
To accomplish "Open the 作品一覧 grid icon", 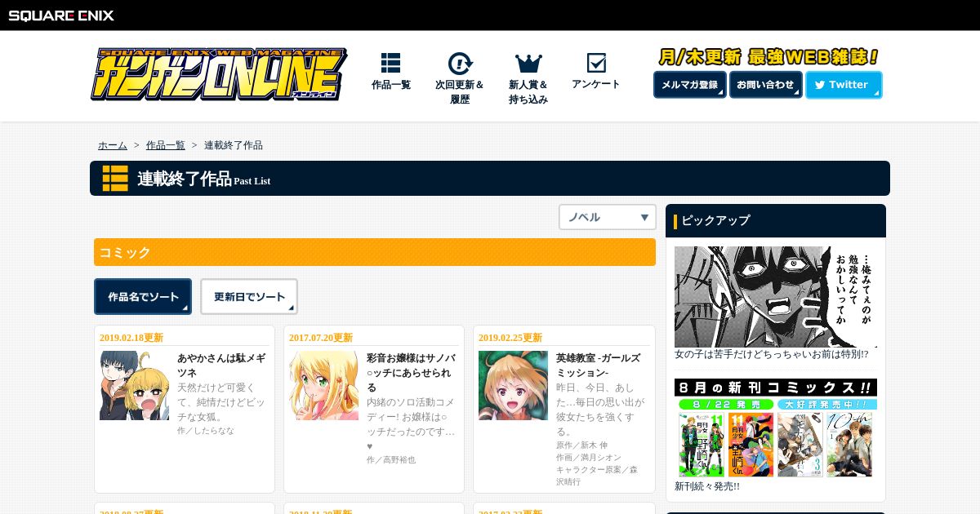I will coord(390,63).
